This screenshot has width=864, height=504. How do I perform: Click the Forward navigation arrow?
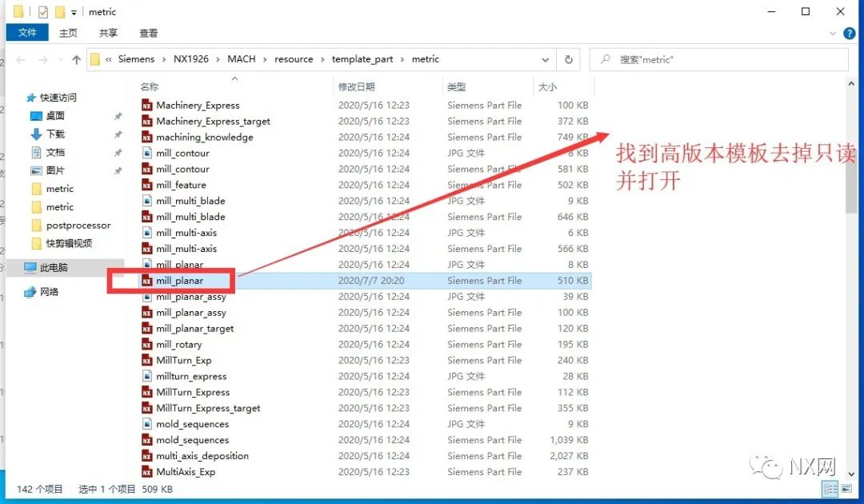43,59
